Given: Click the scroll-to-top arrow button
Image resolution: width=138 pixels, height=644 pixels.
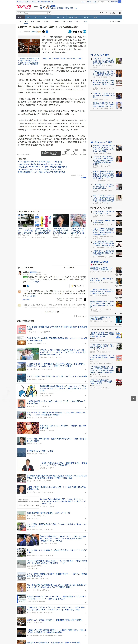Looking at the screenshot, I should coord(133,398).
